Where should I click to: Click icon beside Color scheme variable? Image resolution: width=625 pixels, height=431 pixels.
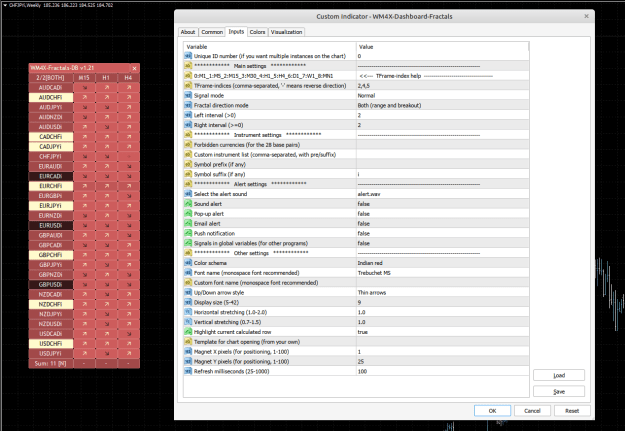188,263
